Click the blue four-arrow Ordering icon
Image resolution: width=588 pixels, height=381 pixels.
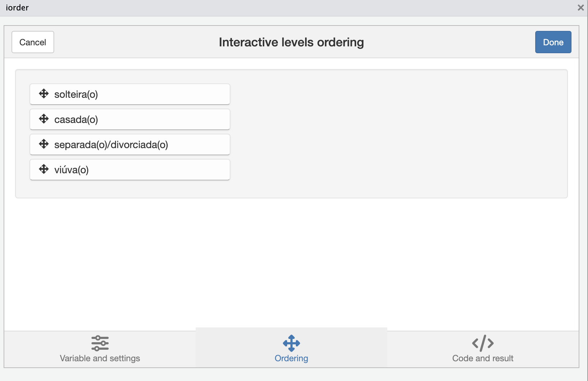point(291,343)
